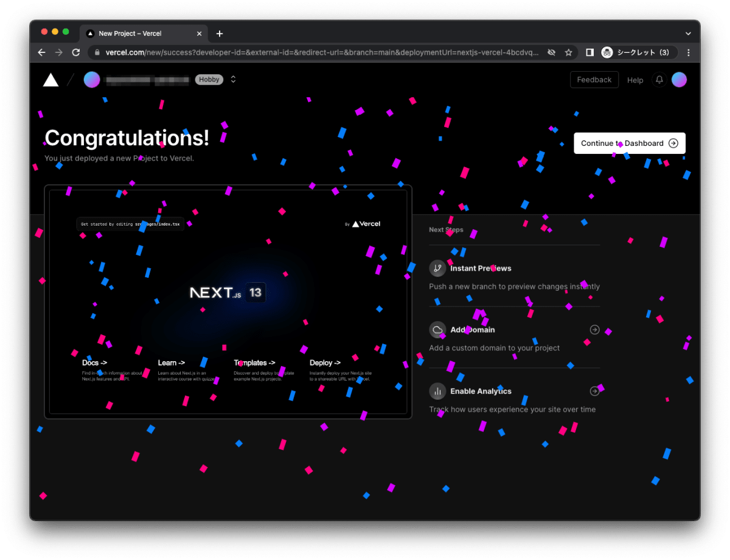Click the git branch icon beside Instant Previews
This screenshot has width=730, height=560.
point(437,268)
